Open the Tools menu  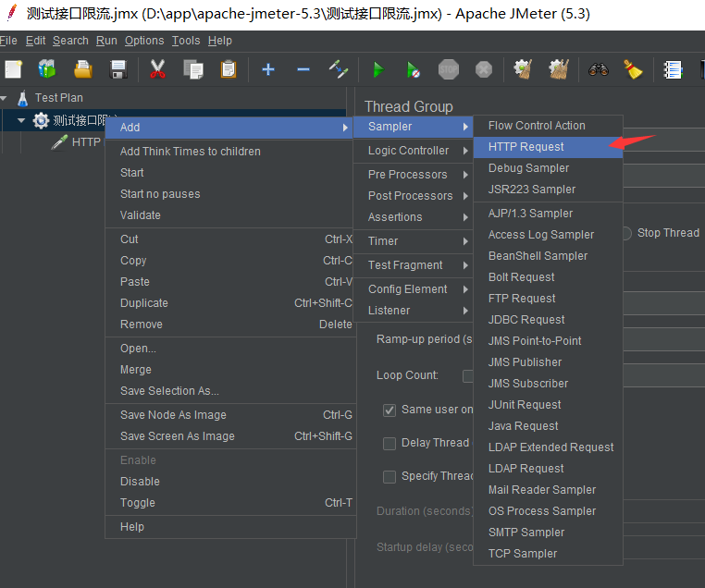point(186,41)
